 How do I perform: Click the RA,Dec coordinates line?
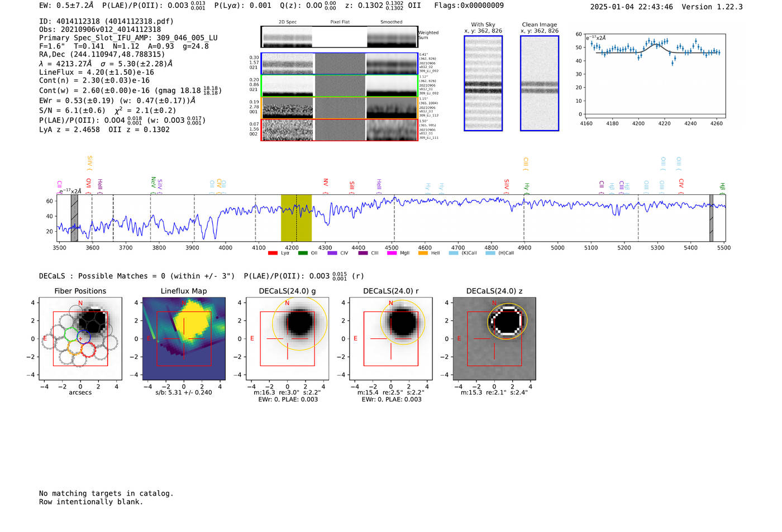102,55
